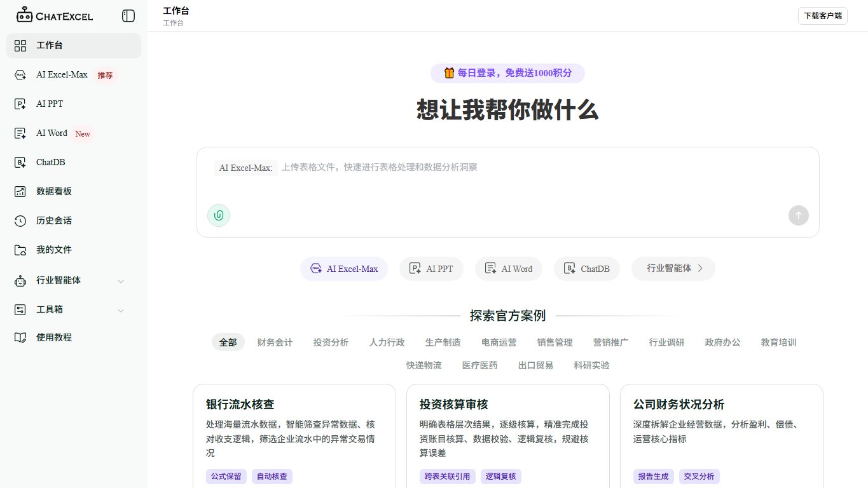Screen dimensions: 868x488
Task: Click the 行业智能体 robot icon
Action: (x=20, y=280)
